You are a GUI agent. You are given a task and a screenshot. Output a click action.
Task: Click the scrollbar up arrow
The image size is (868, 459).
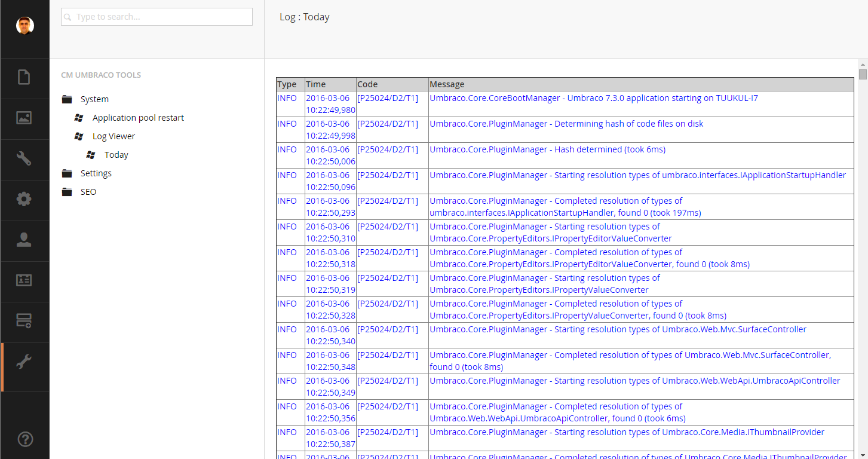pos(863,64)
